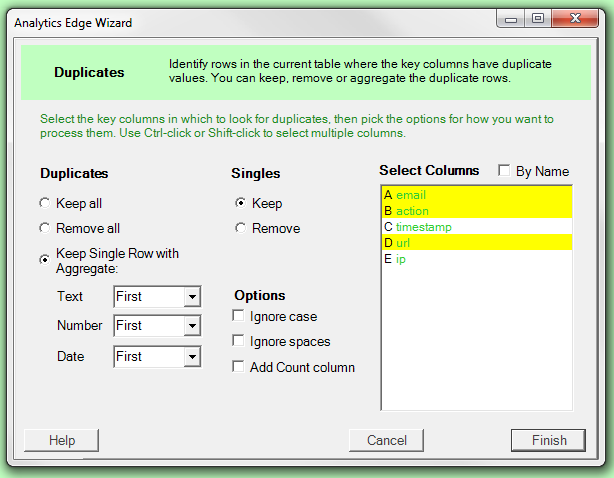
Task: Open the Number aggregate dropdown
Action: tap(192, 326)
